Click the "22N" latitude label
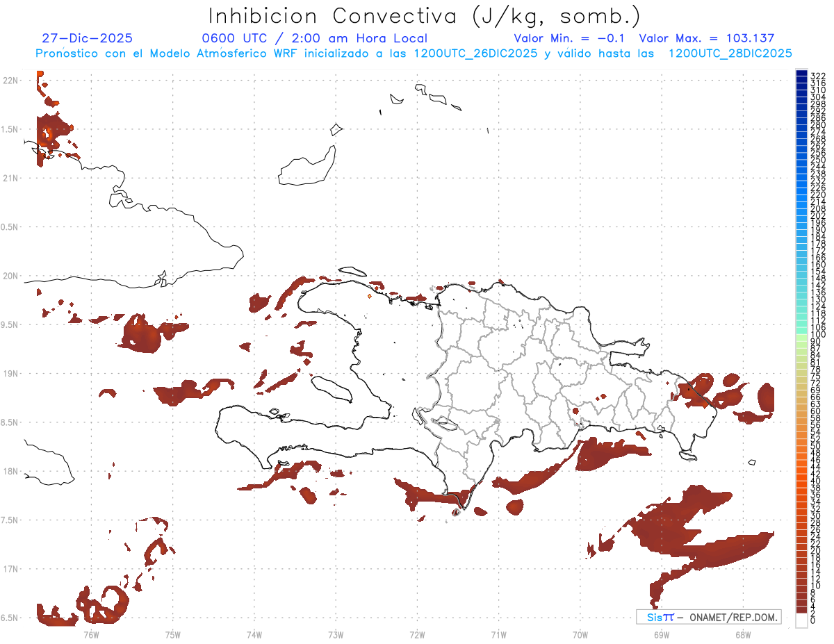This screenshot has height=644, width=834. click(x=11, y=81)
